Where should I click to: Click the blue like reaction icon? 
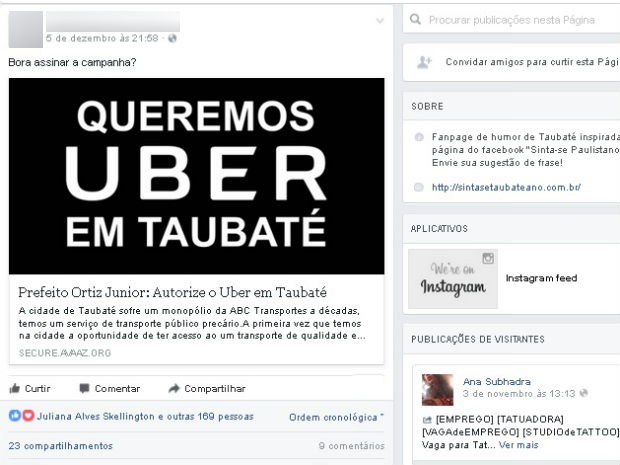pyautogui.click(x=15, y=416)
